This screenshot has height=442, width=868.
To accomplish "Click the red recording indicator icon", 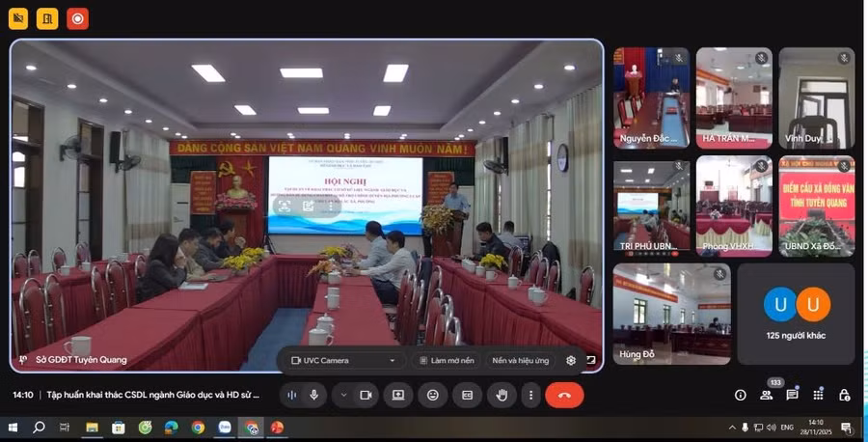I will pyautogui.click(x=78, y=17).
